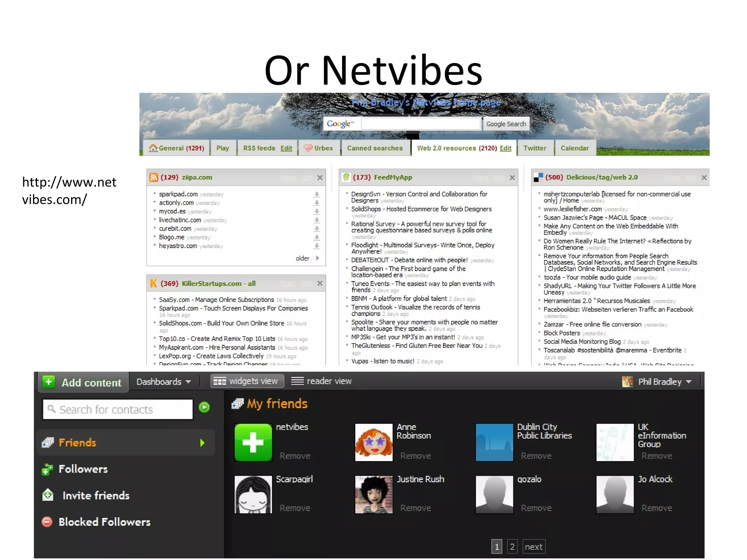Switch to reader view

(x=321, y=381)
